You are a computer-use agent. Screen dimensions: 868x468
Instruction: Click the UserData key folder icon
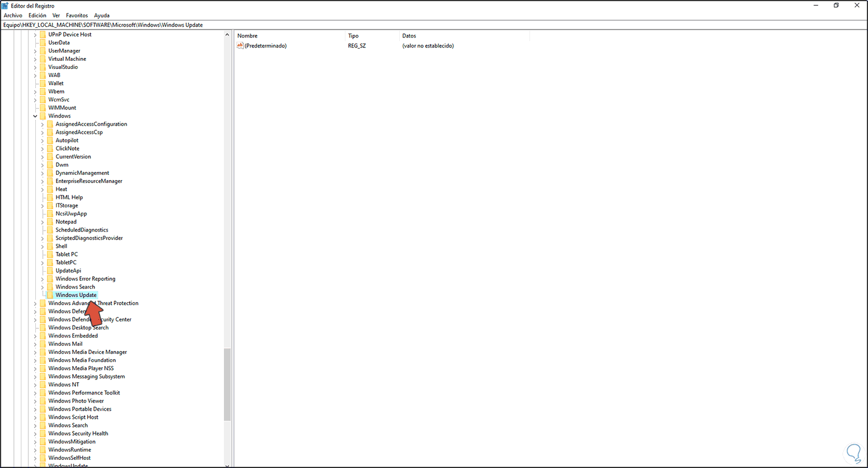43,43
